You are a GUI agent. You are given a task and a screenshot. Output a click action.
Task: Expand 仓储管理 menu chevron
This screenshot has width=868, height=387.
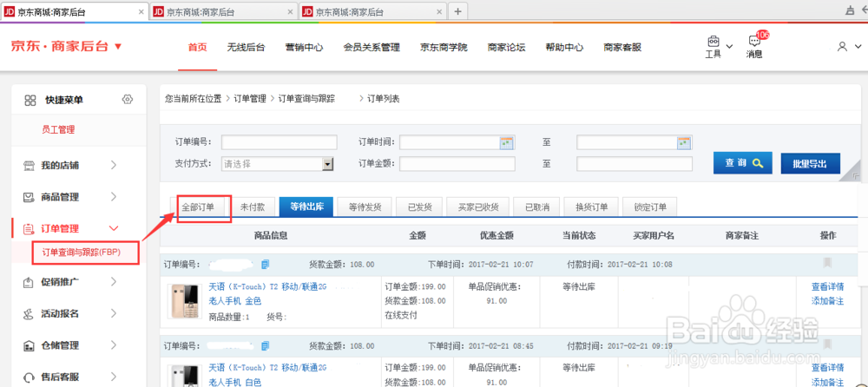(114, 345)
